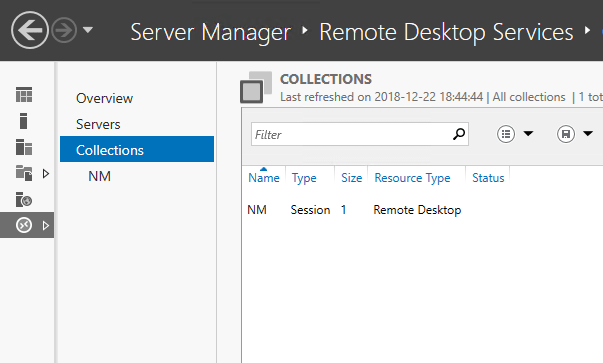The width and height of the screenshot is (603, 363).
Task: Click the save query disk icon
Action: click(x=566, y=134)
